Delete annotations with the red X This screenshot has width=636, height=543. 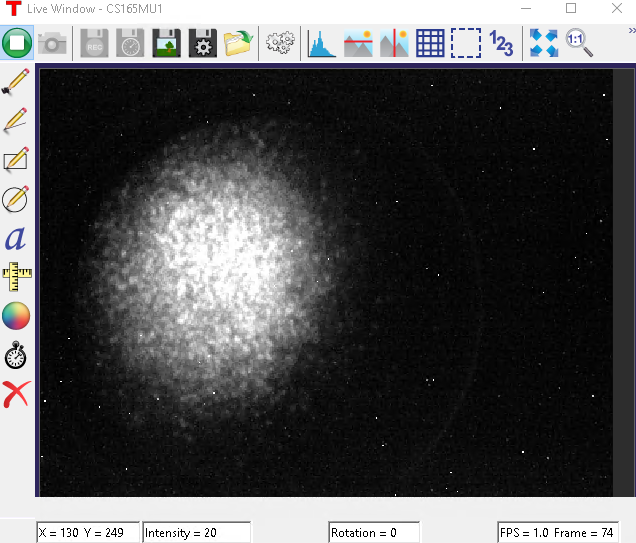[16, 395]
